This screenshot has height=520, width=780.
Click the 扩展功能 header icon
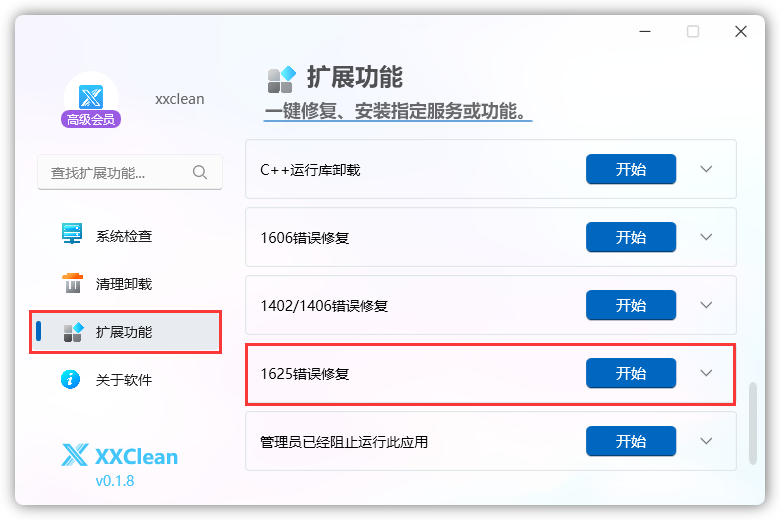point(281,78)
